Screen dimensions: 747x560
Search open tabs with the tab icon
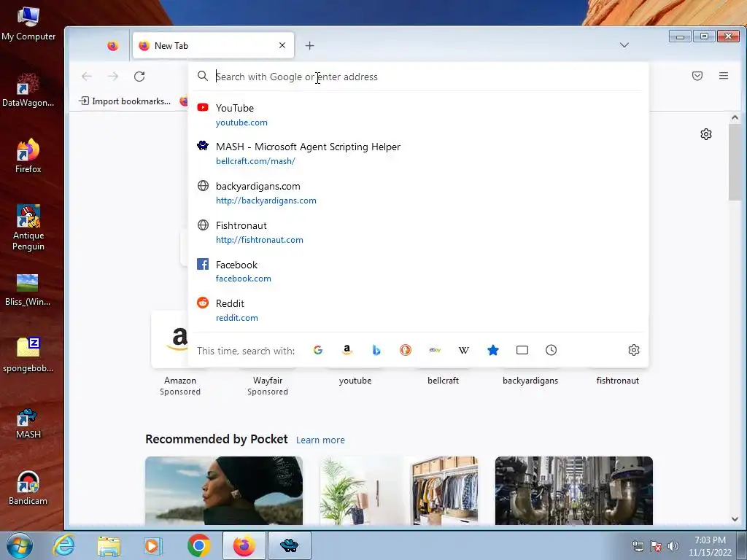pos(522,351)
